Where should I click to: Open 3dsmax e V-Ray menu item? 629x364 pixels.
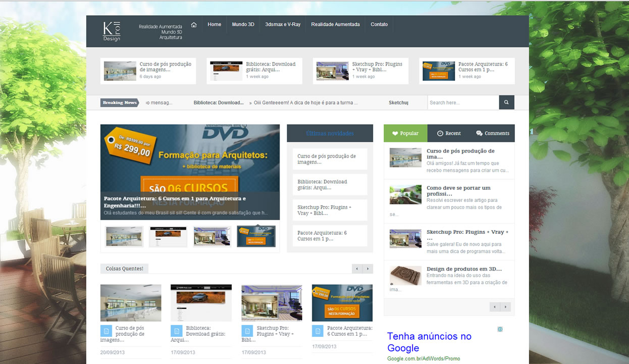click(x=283, y=24)
